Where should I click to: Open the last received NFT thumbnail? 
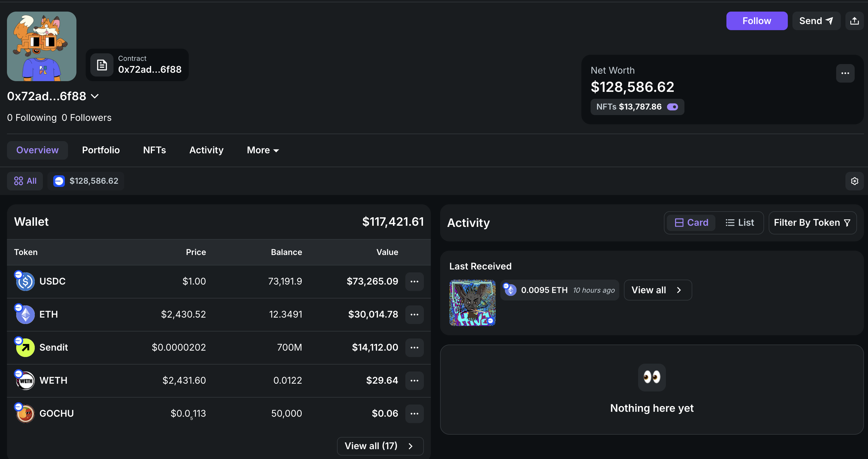point(472,303)
